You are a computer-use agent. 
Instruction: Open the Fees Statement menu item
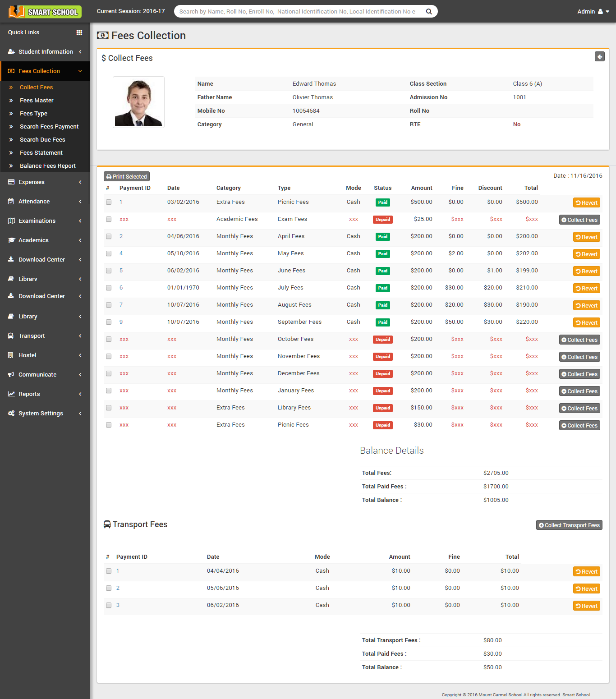click(x=41, y=152)
